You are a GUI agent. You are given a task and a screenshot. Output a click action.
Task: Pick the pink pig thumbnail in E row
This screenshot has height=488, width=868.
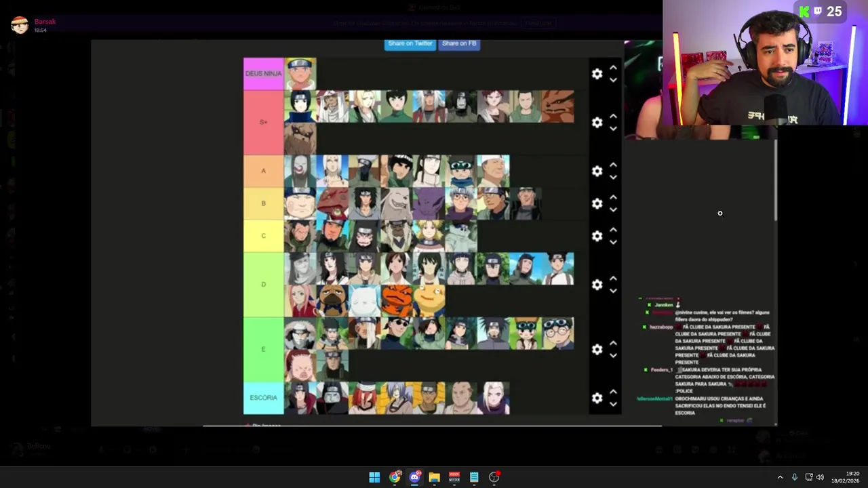tap(300, 365)
